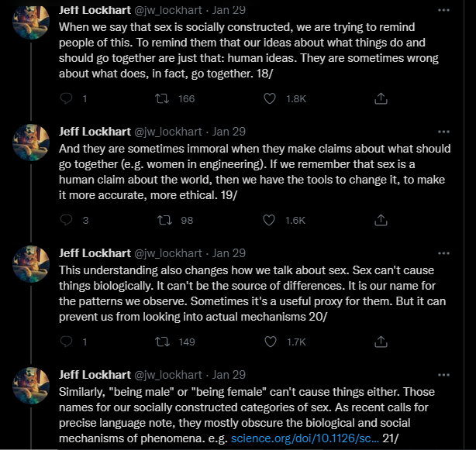Open @jw_lockhart handle on tweet 19/

168,132
